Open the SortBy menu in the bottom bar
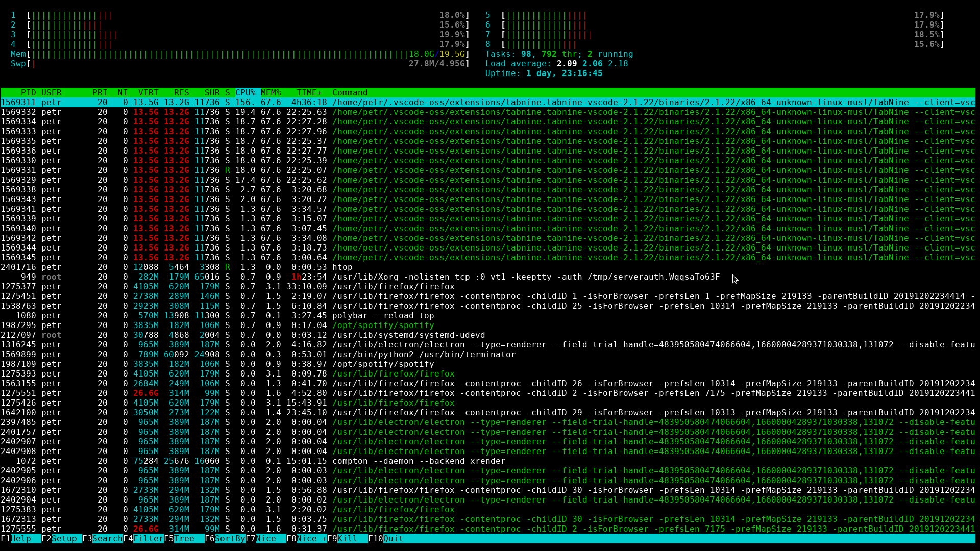The image size is (980, 551). coord(230,539)
